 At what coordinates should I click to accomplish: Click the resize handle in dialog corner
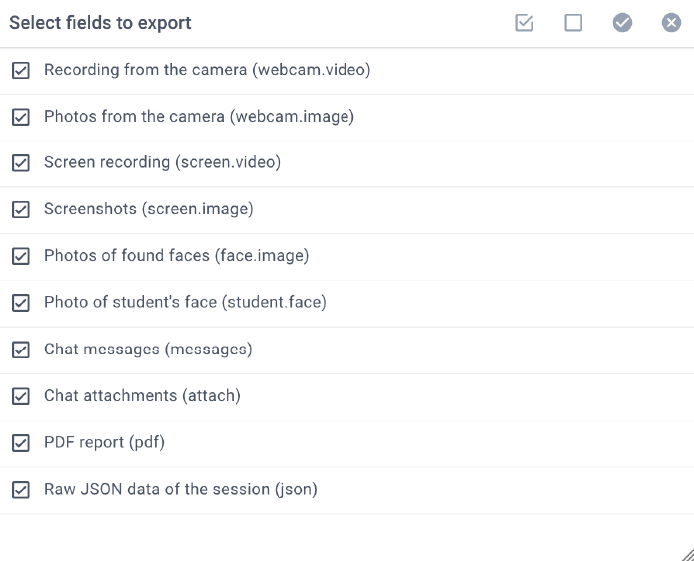pos(687,554)
